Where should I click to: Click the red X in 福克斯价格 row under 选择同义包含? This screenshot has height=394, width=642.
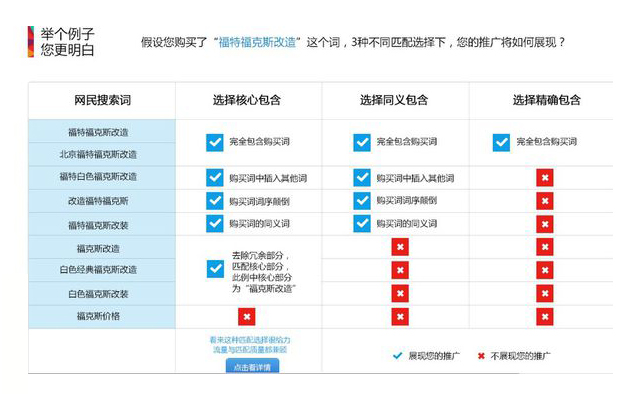[400, 317]
